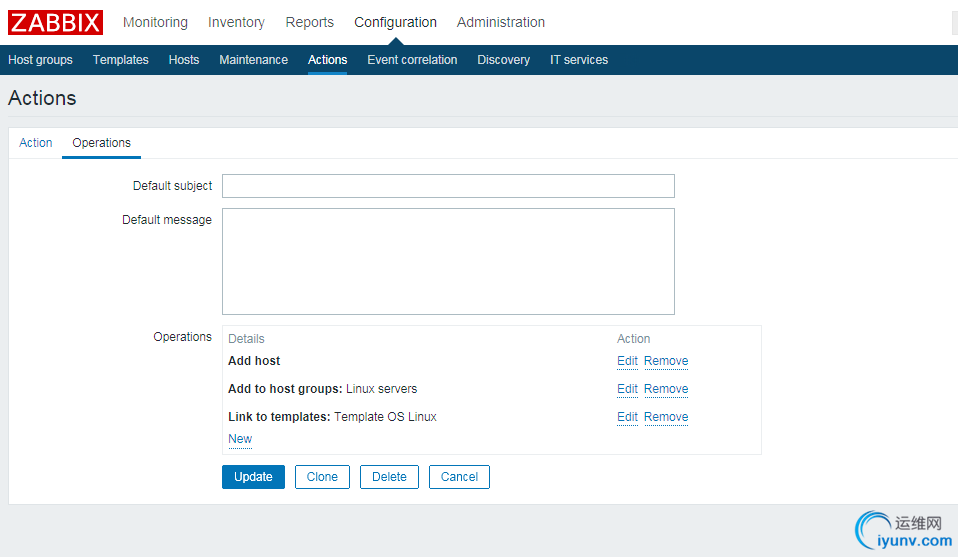Image resolution: width=958 pixels, height=557 pixels.
Task: Click the Update button
Action: 253,477
